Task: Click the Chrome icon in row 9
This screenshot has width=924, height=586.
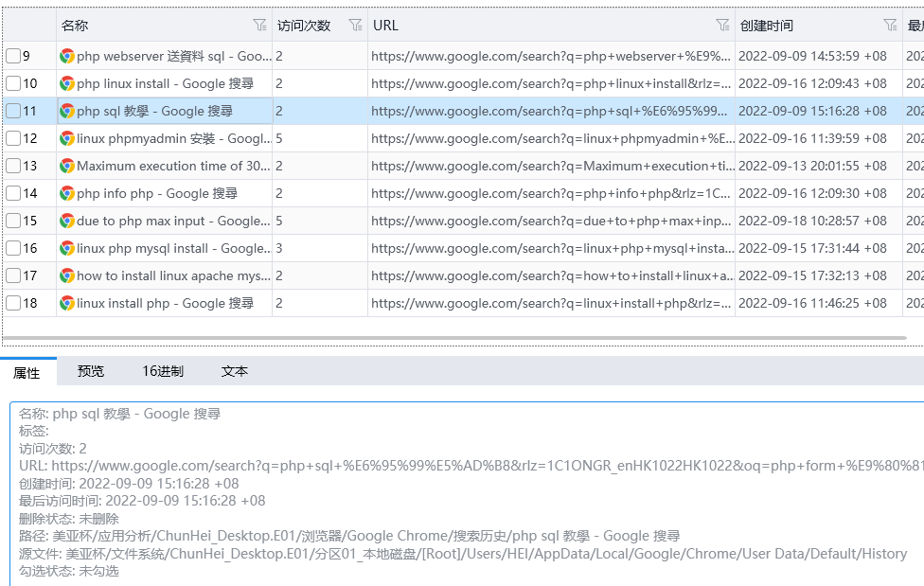Action: point(67,56)
